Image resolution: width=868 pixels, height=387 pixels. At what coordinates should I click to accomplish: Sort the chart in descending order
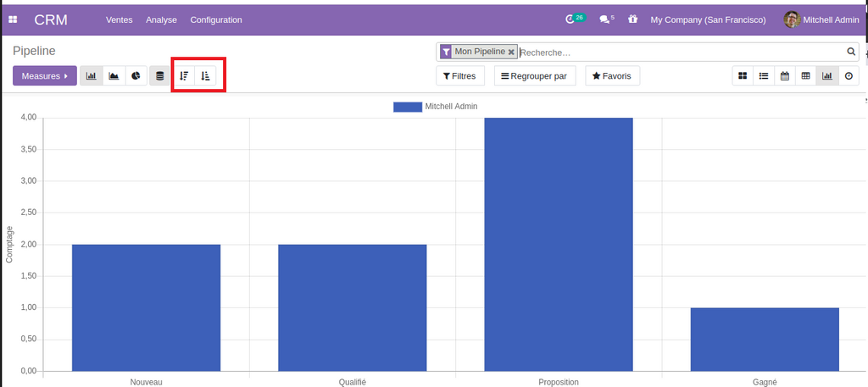(x=184, y=76)
